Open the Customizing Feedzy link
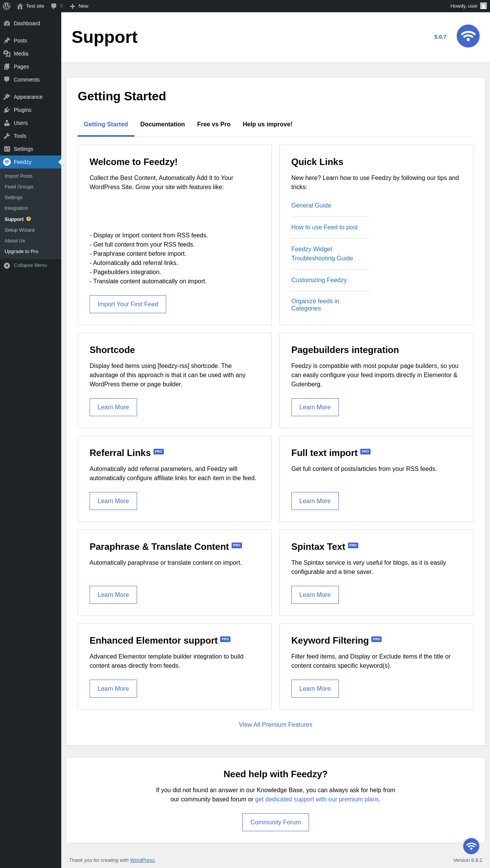Screen dimensions: 490x868 (x=319, y=280)
